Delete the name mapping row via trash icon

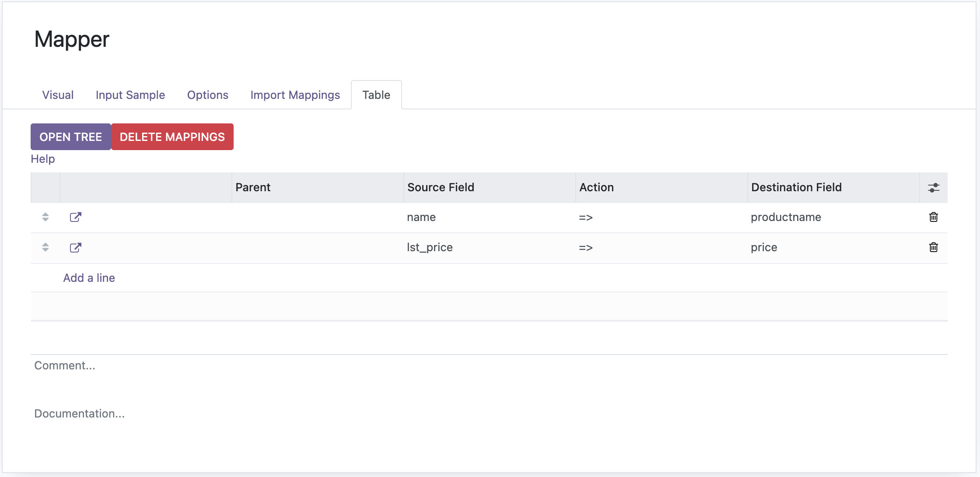933,217
